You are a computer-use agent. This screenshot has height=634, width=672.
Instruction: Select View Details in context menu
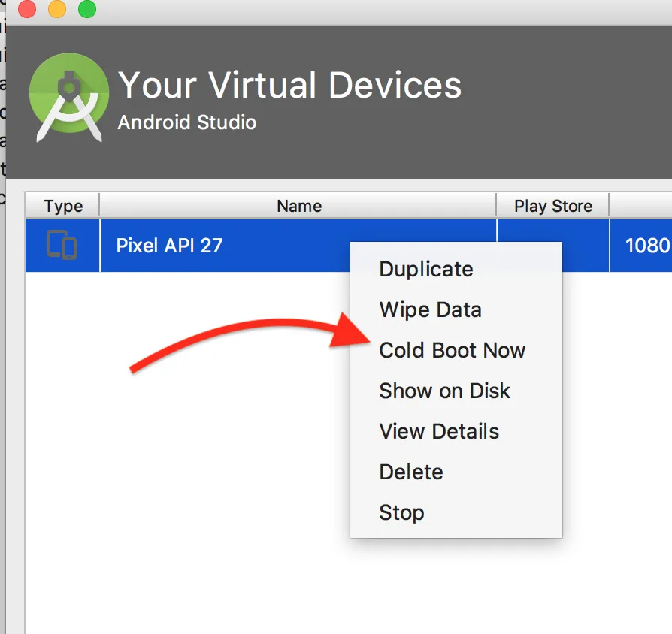coord(456,431)
